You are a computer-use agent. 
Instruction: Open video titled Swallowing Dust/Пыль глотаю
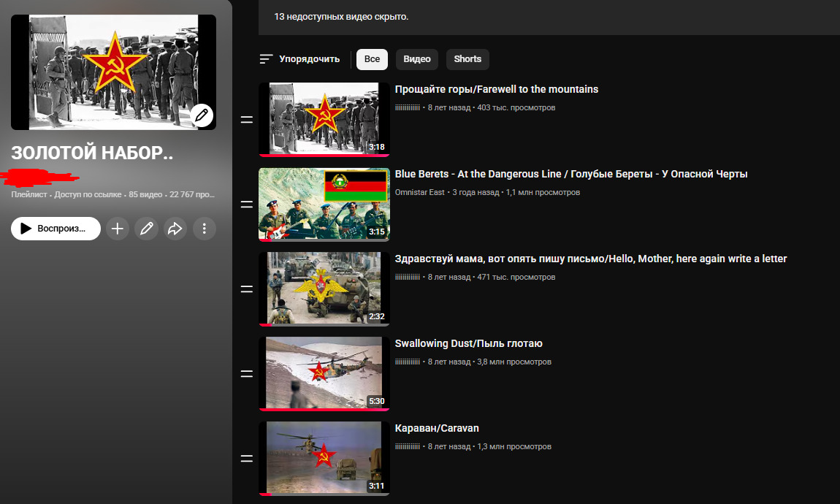click(x=468, y=343)
